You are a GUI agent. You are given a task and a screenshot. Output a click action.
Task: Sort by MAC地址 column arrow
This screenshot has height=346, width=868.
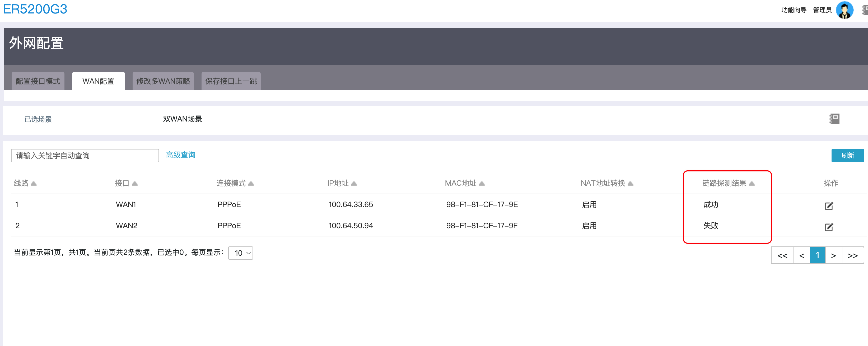[x=482, y=183]
